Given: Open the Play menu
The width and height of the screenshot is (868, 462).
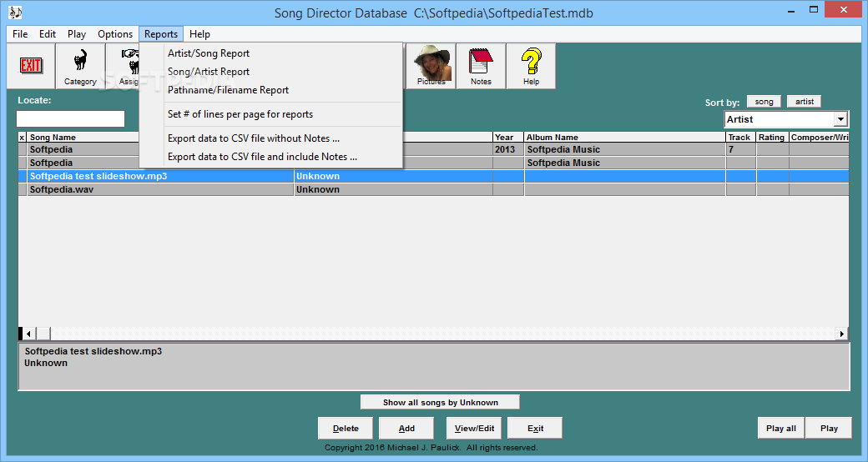Looking at the screenshot, I should (77, 33).
